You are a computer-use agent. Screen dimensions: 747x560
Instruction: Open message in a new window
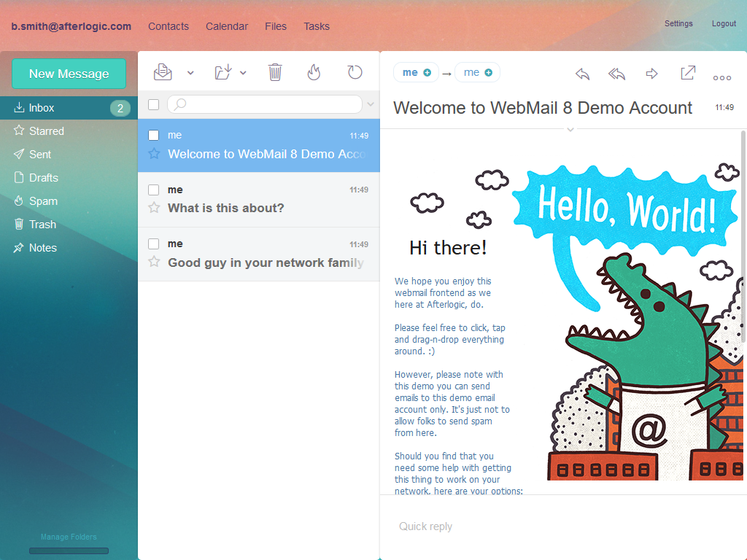(687, 73)
